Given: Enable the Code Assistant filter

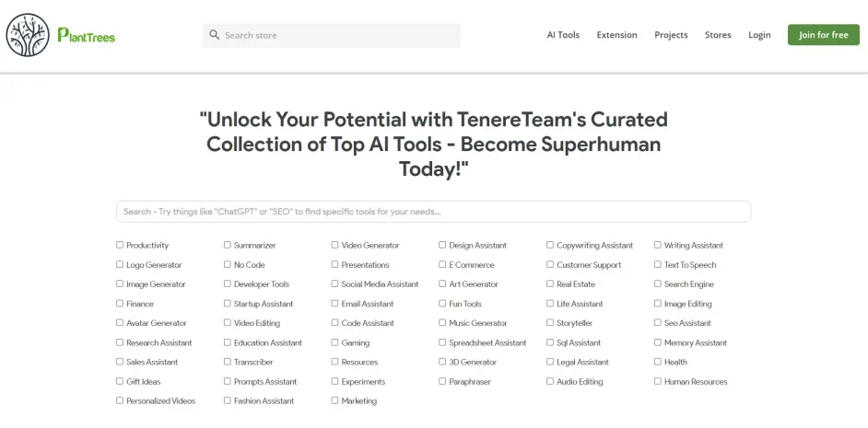Looking at the screenshot, I should click(x=334, y=322).
